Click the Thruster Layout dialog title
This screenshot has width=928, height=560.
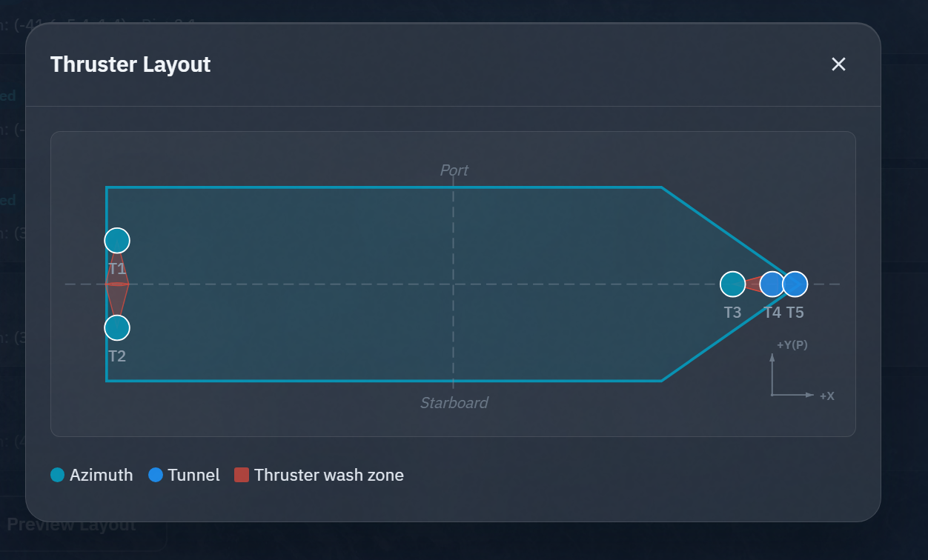pyautogui.click(x=130, y=64)
